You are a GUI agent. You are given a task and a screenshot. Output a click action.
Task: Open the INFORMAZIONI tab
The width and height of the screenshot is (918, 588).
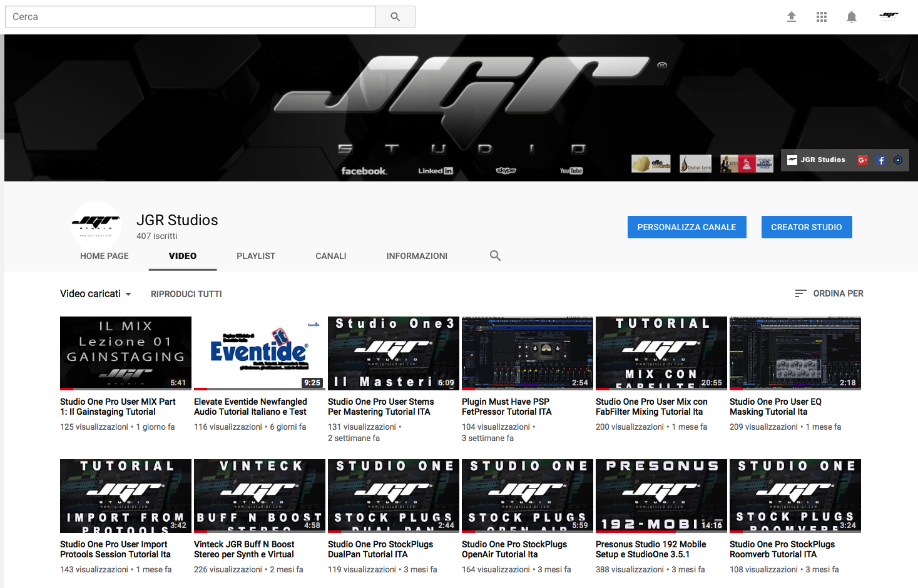[417, 256]
